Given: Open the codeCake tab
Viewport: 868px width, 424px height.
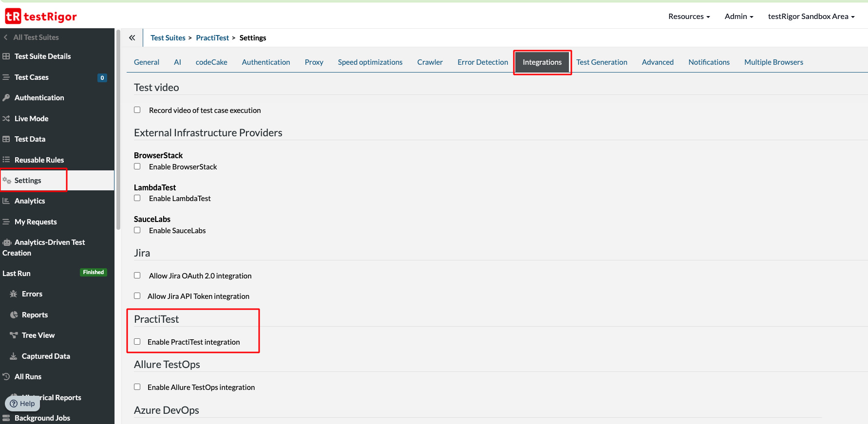Looking at the screenshot, I should point(211,62).
